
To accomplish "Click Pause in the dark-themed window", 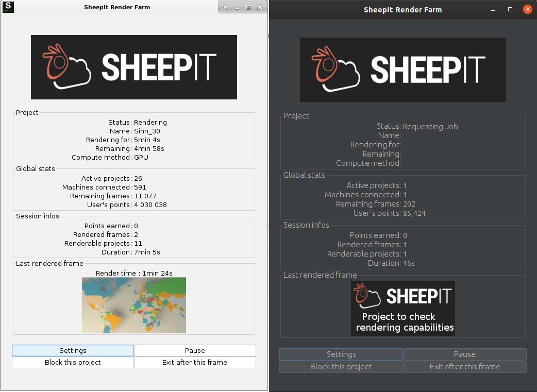I will 465,354.
